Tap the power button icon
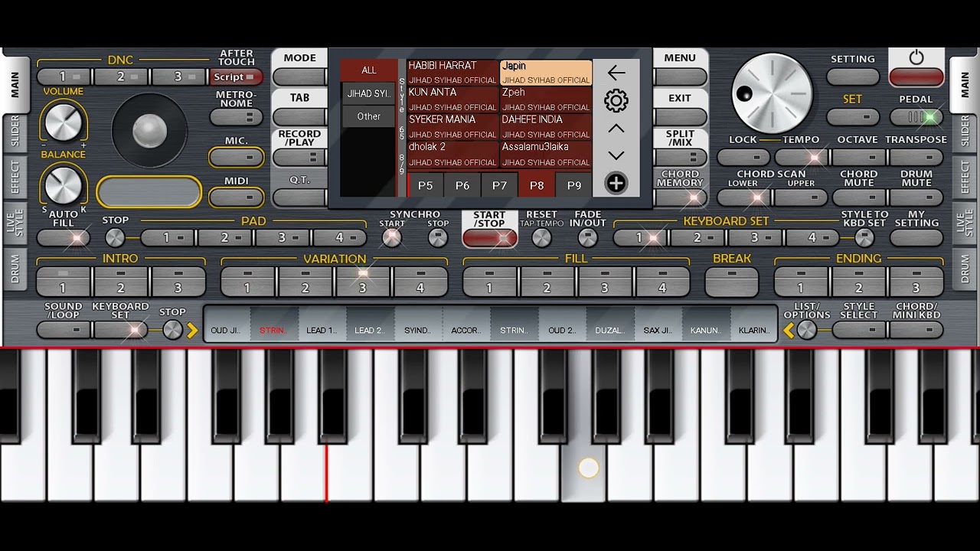 [916, 58]
